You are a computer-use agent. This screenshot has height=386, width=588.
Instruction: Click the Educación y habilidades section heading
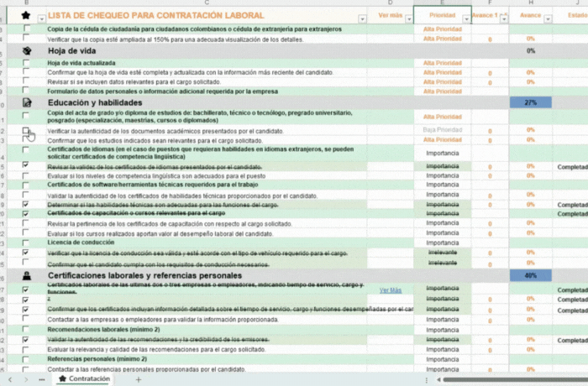pyautogui.click(x=95, y=102)
